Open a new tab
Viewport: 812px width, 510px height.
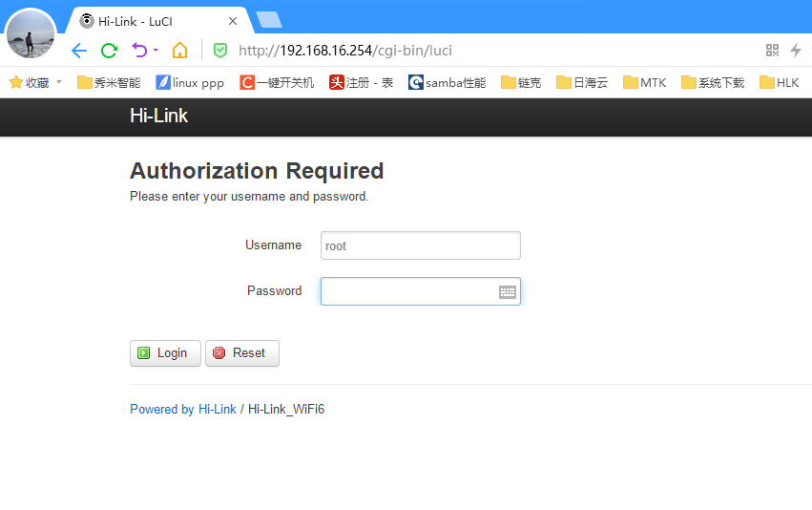click(268, 20)
